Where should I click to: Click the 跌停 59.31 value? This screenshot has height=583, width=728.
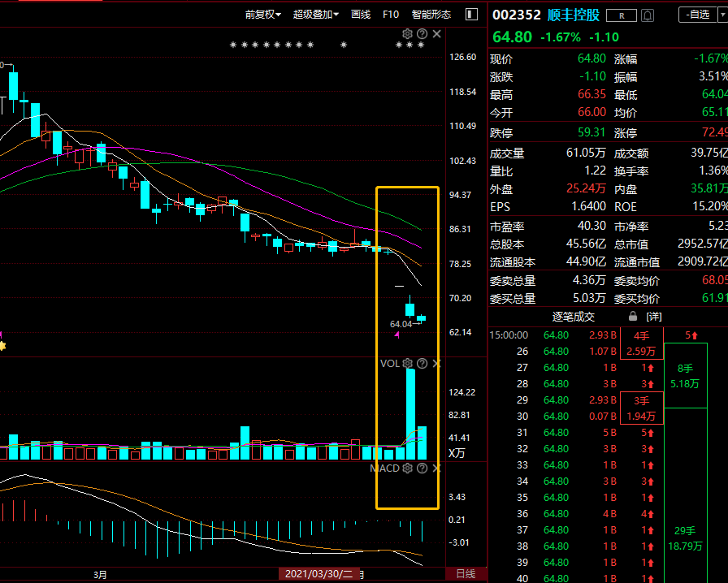(x=591, y=132)
